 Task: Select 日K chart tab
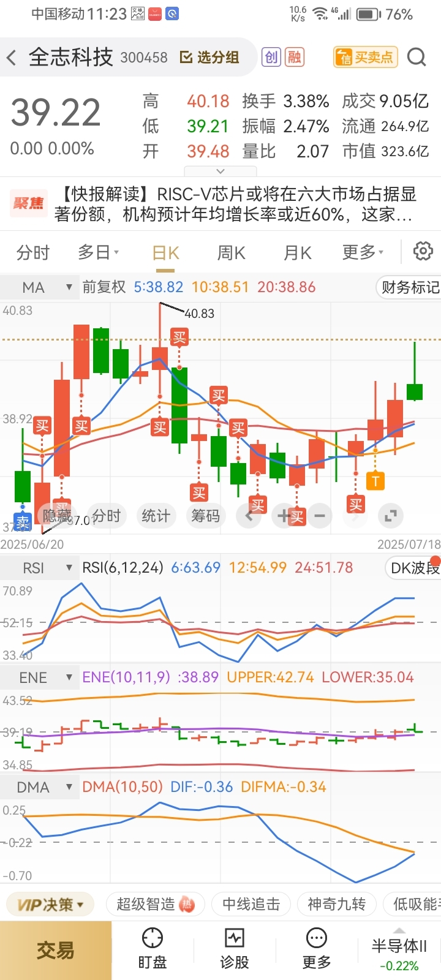coord(165,253)
